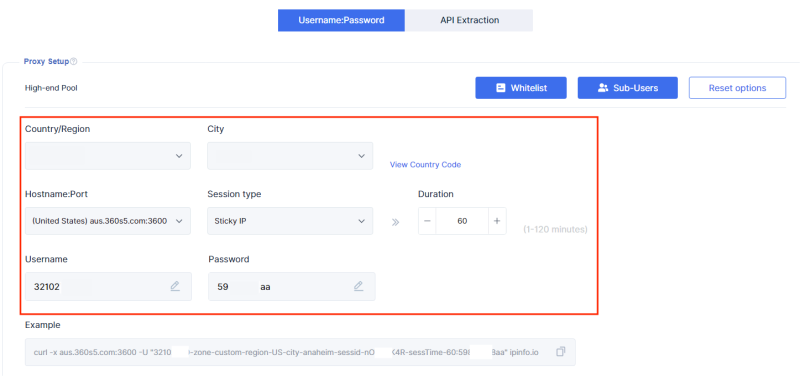This screenshot has width=800, height=376.
Task: Follow the View Country Code link
Action: click(426, 165)
